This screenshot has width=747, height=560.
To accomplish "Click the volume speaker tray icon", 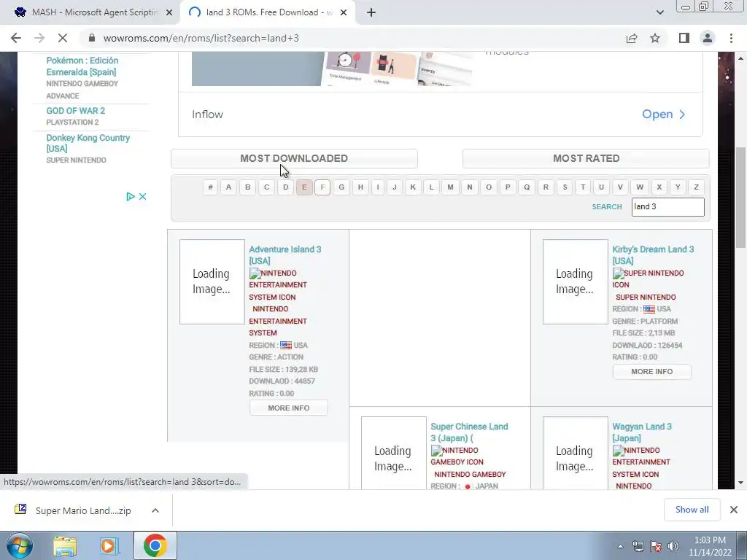I will pos(673,546).
